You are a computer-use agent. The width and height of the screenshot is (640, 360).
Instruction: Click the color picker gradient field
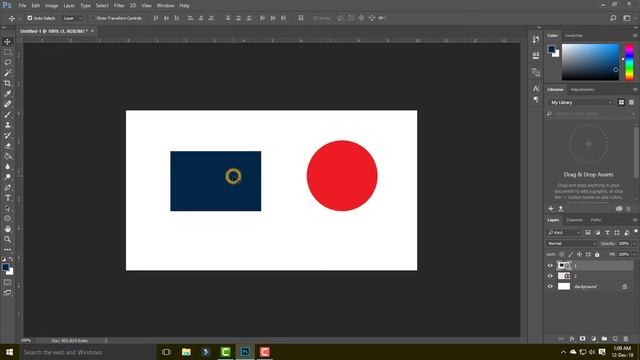coord(590,62)
